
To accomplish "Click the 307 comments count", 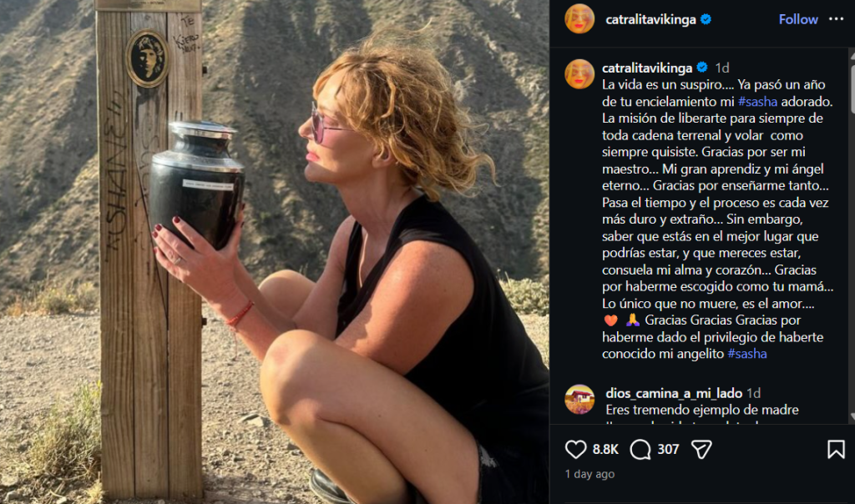I will tap(668, 450).
